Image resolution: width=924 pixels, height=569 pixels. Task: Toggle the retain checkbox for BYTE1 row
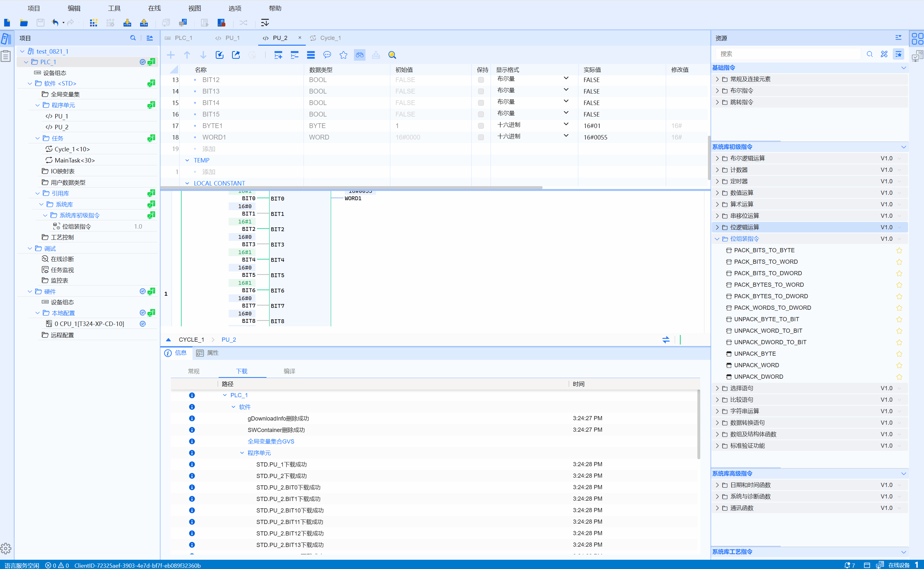pos(481,126)
